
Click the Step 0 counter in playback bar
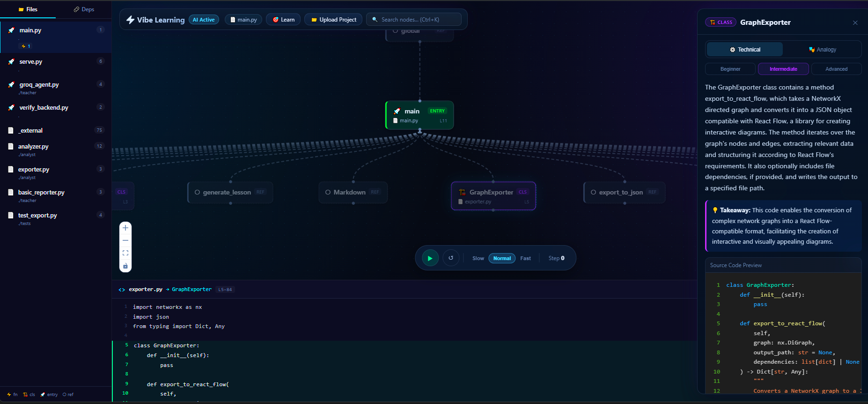tap(556, 258)
